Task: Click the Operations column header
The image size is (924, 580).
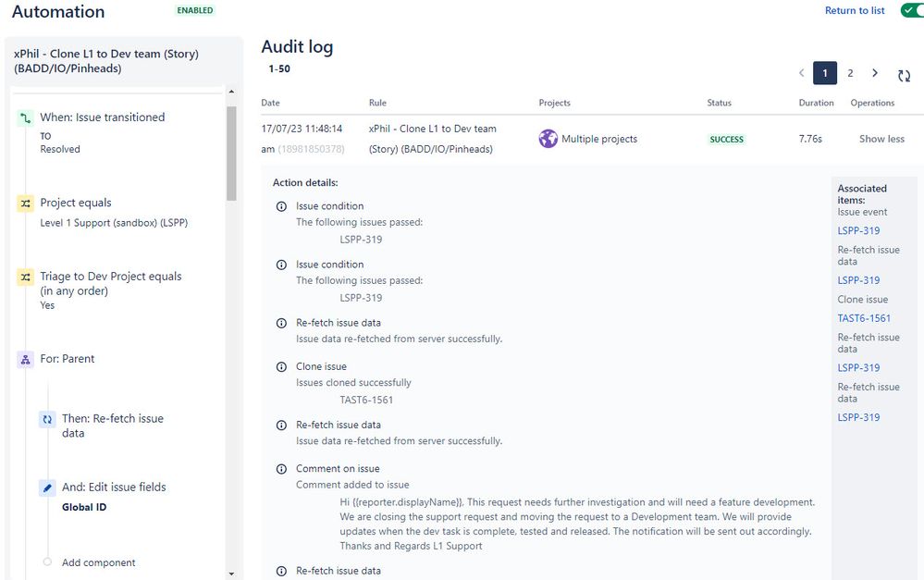Action: (x=872, y=103)
